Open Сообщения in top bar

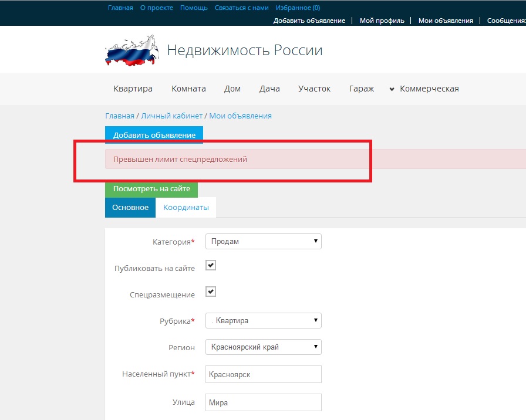506,21
